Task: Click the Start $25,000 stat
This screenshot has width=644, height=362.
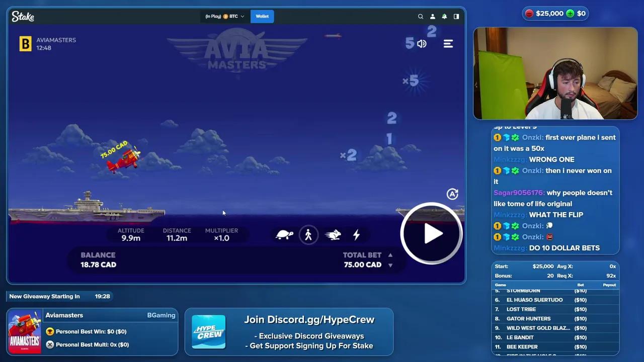Action: [524, 266]
